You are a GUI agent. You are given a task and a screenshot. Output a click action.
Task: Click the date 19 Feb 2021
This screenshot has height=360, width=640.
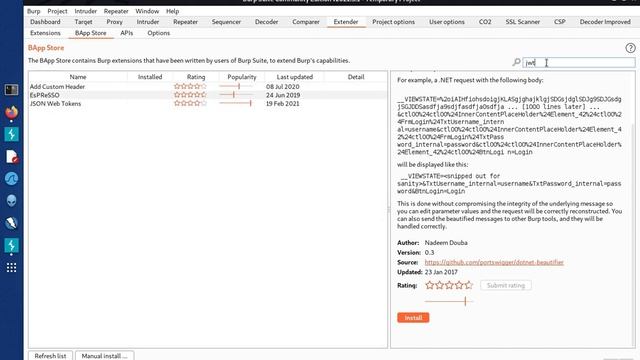tap(282, 104)
